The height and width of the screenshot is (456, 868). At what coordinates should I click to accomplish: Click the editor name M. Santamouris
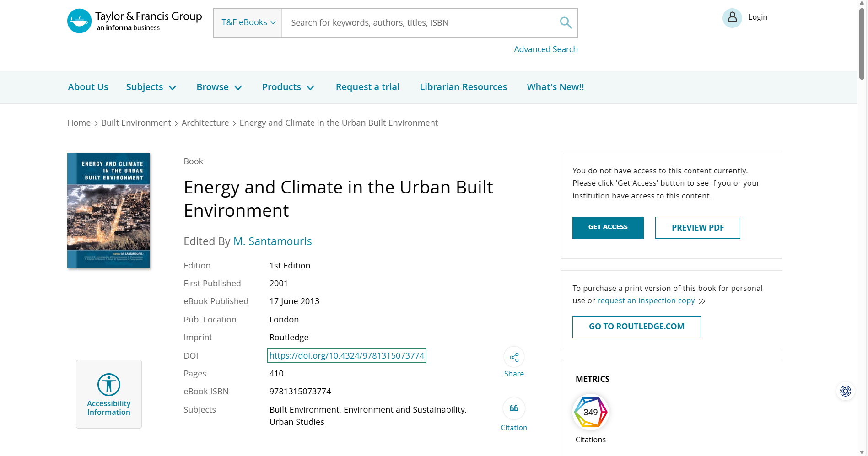[x=272, y=241]
